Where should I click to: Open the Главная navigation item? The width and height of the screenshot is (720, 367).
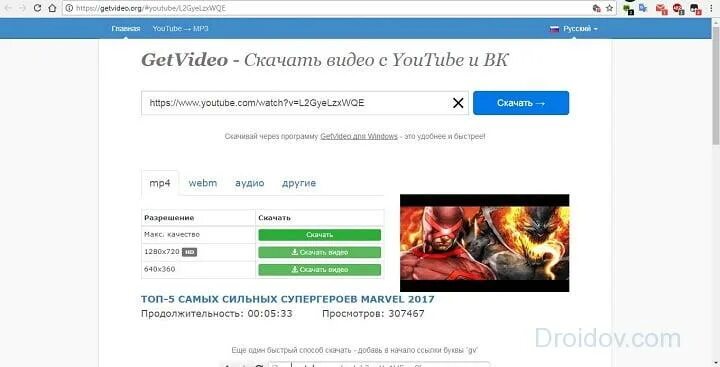[x=125, y=28]
